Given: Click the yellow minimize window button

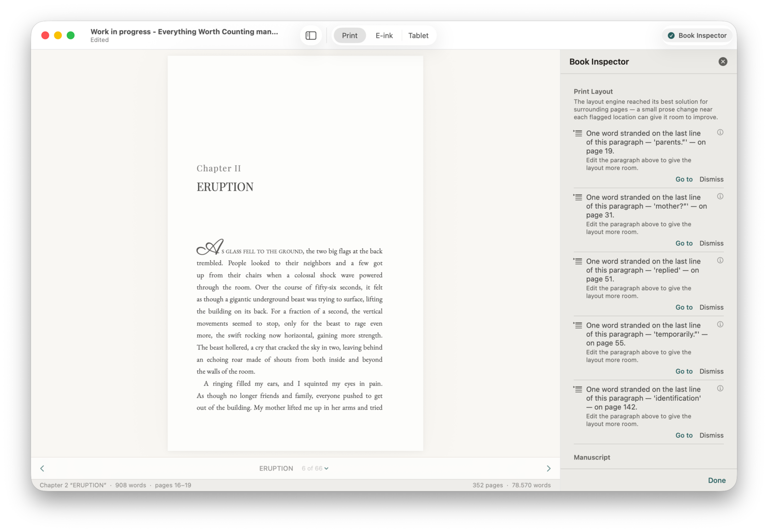Looking at the screenshot, I should pos(58,35).
